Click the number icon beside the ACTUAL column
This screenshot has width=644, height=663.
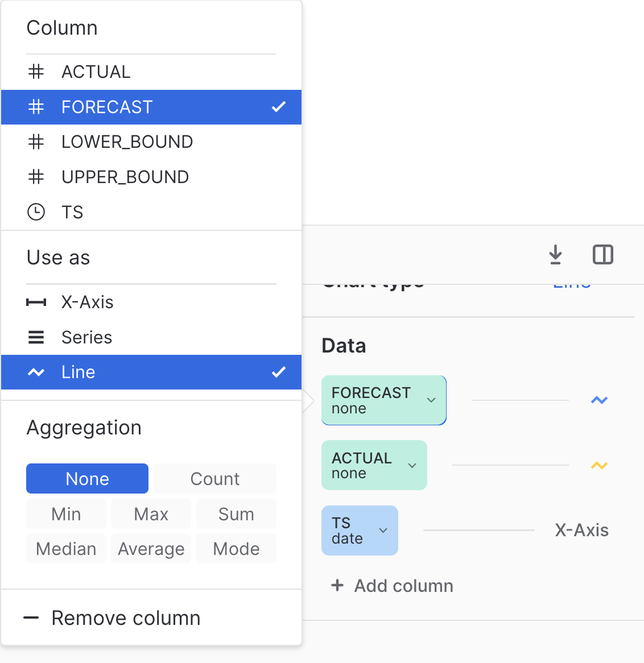coord(36,72)
